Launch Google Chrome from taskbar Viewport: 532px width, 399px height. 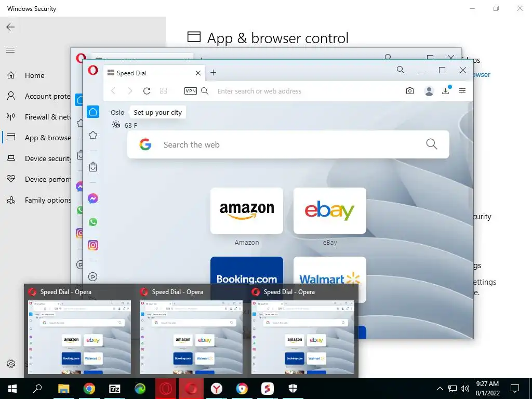(89, 389)
